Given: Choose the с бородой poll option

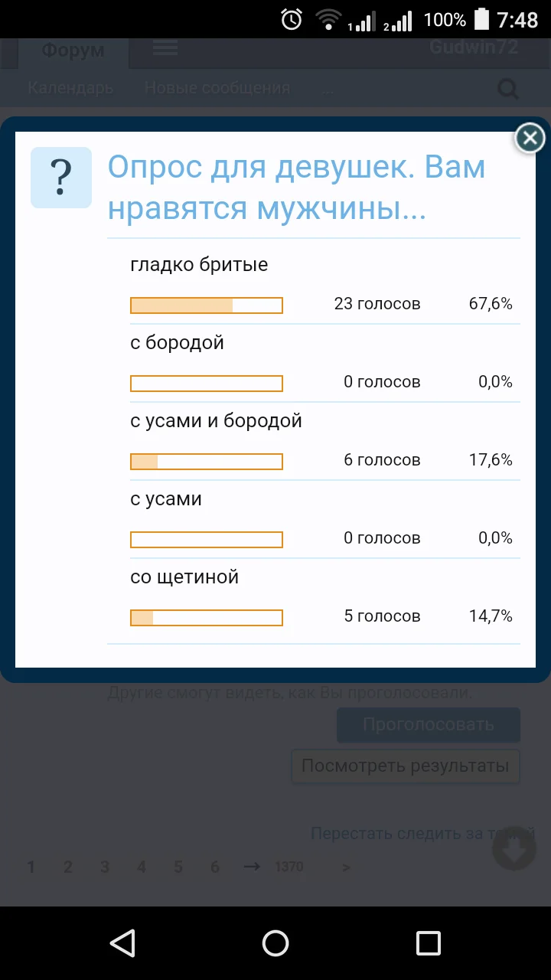Looking at the screenshot, I should pos(177,342).
